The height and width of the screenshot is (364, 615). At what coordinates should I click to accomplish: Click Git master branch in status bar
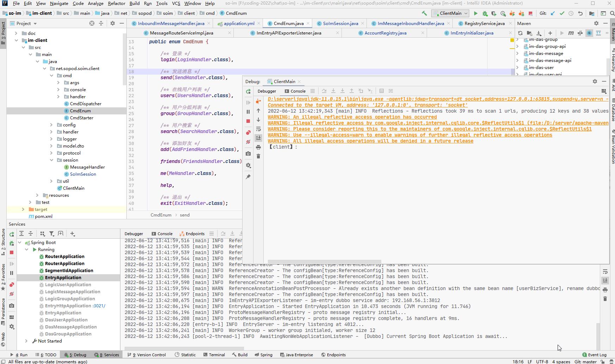point(585,362)
